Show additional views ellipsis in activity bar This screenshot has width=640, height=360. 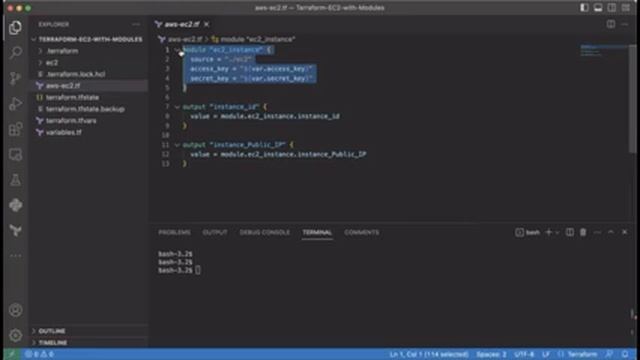click(x=16, y=256)
